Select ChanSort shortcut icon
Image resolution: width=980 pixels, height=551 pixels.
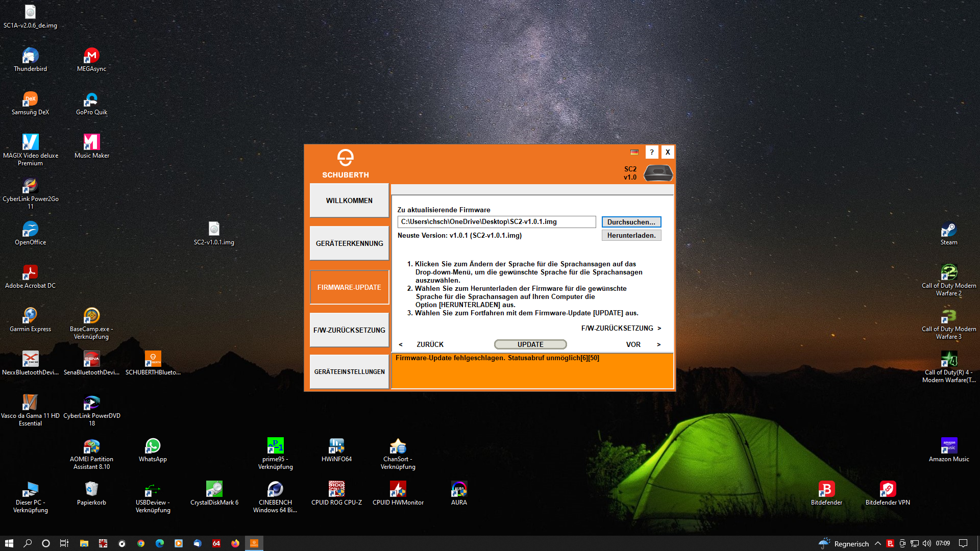(x=398, y=454)
